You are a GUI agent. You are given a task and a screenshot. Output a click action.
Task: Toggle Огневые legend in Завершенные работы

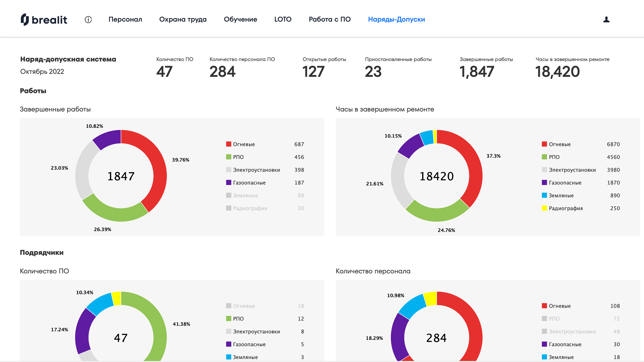(x=244, y=144)
